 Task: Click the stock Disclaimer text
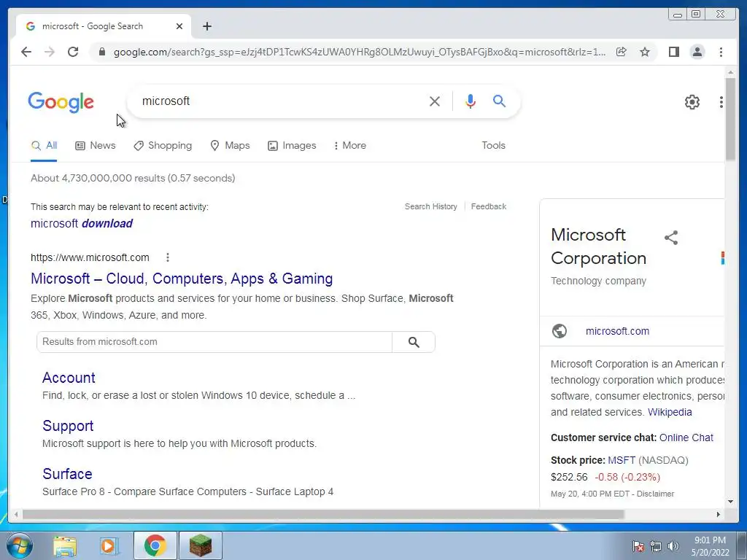(x=655, y=494)
